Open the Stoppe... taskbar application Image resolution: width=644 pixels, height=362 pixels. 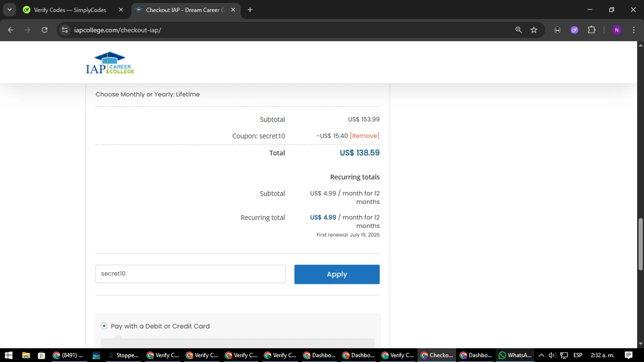[x=123, y=355]
